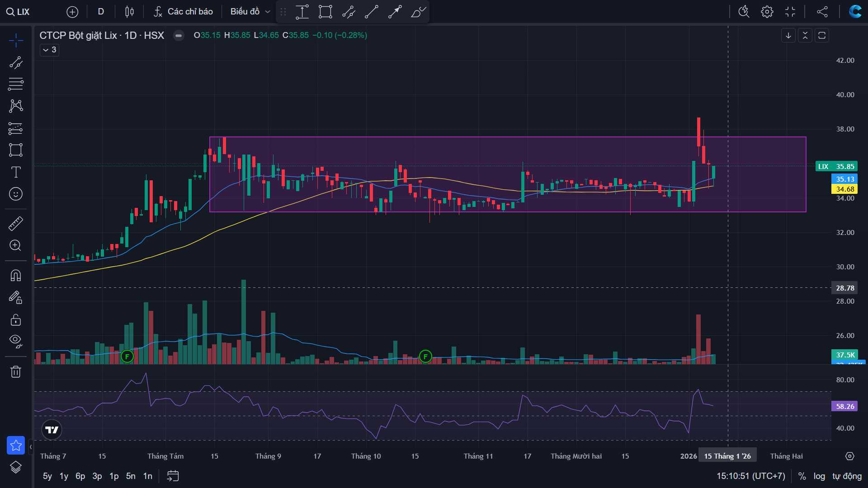Open the tự động scale menu
This screenshot has width=868, height=488.
[847, 476]
